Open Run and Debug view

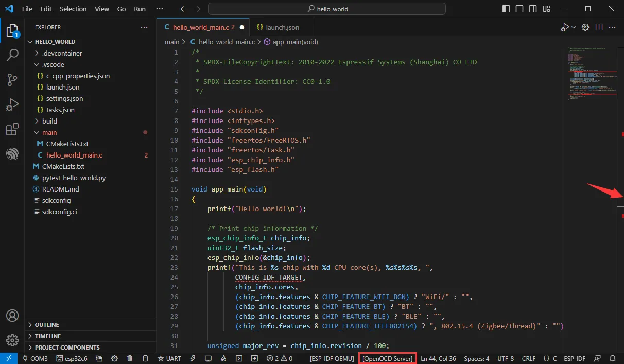click(12, 105)
